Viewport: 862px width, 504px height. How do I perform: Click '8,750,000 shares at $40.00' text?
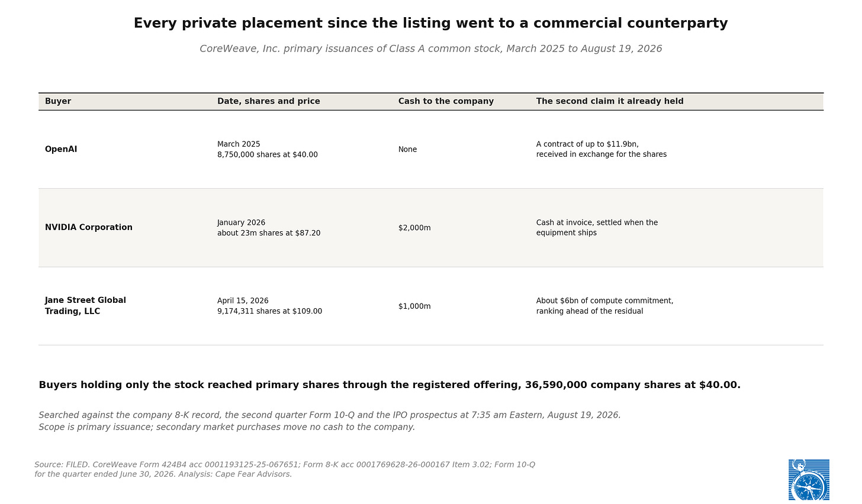click(268, 155)
